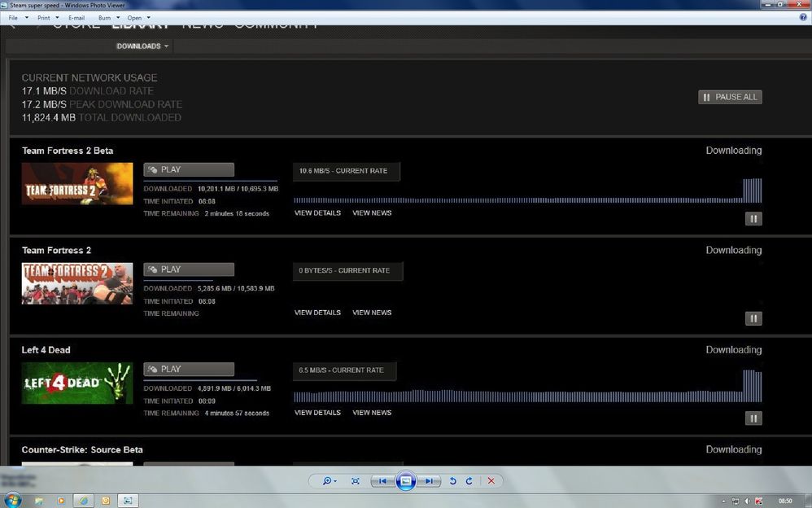Pause the Team Fortress 2 download
This screenshot has height=508, width=812.
(x=753, y=318)
